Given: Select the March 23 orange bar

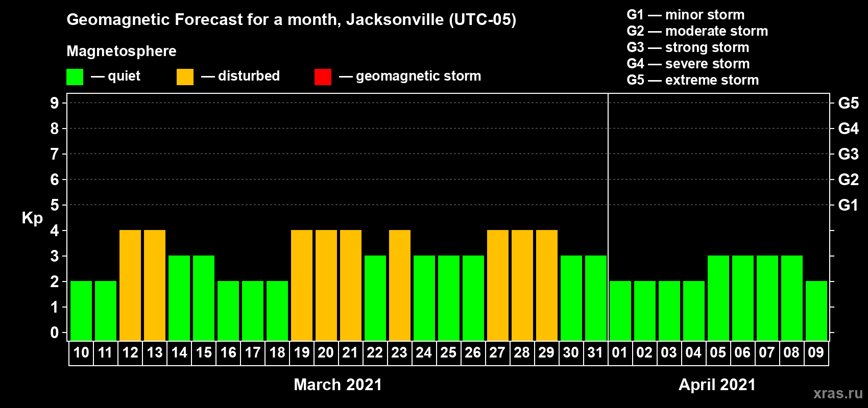Looking at the screenshot, I should click(400, 285).
